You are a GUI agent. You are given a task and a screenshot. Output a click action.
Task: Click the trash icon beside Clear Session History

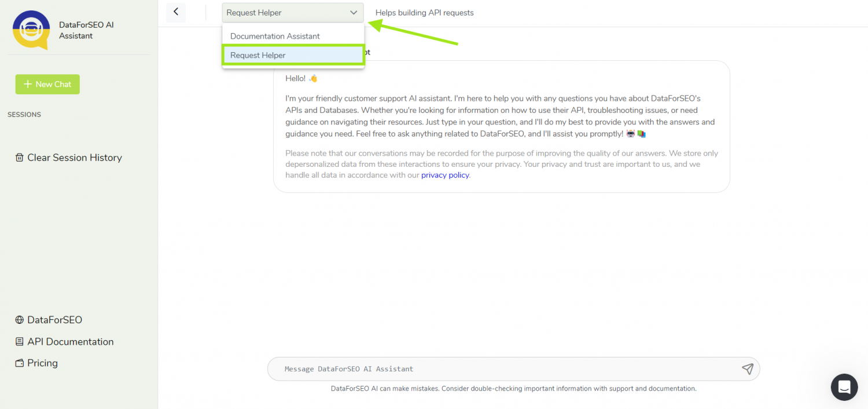click(20, 158)
